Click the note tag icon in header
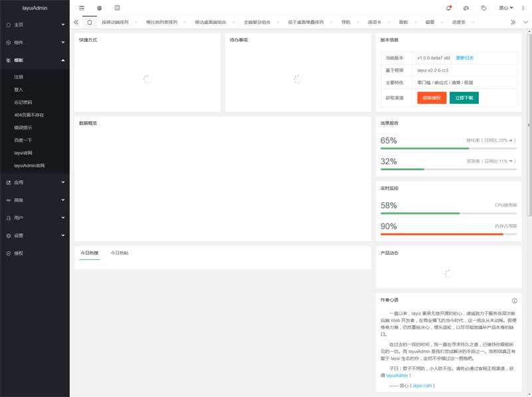Screen dimensions: 532x397 pos(483,8)
